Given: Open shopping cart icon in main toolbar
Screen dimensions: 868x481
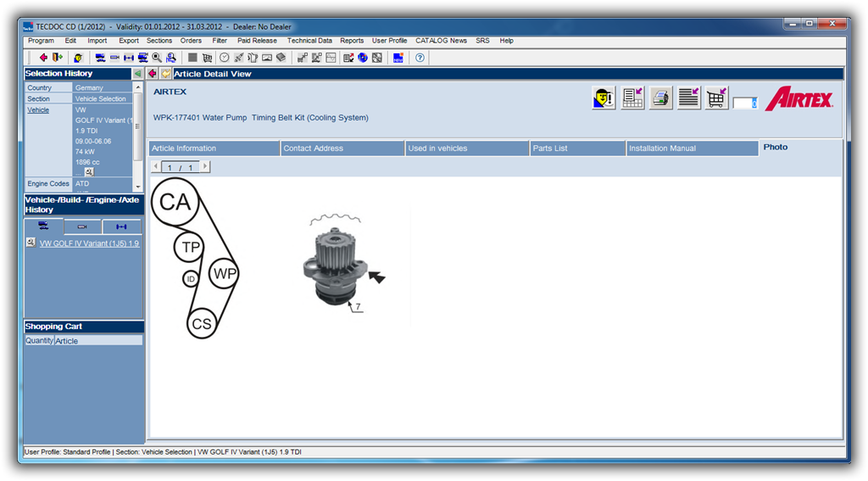Looking at the screenshot, I should [207, 58].
